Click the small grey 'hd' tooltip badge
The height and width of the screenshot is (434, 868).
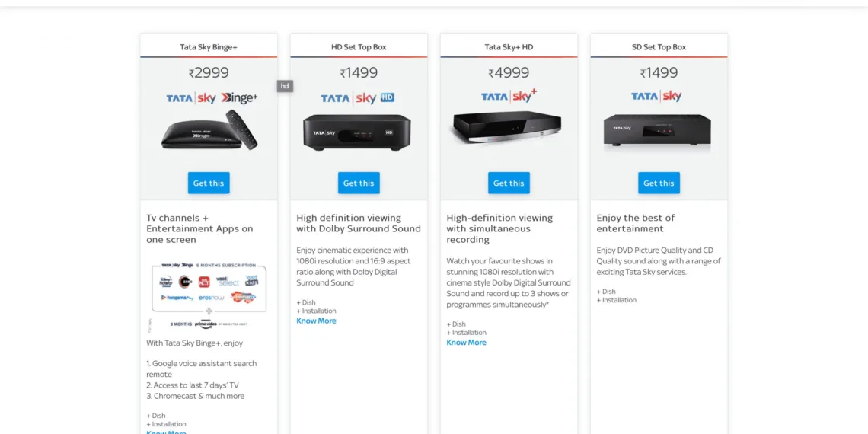click(x=285, y=86)
